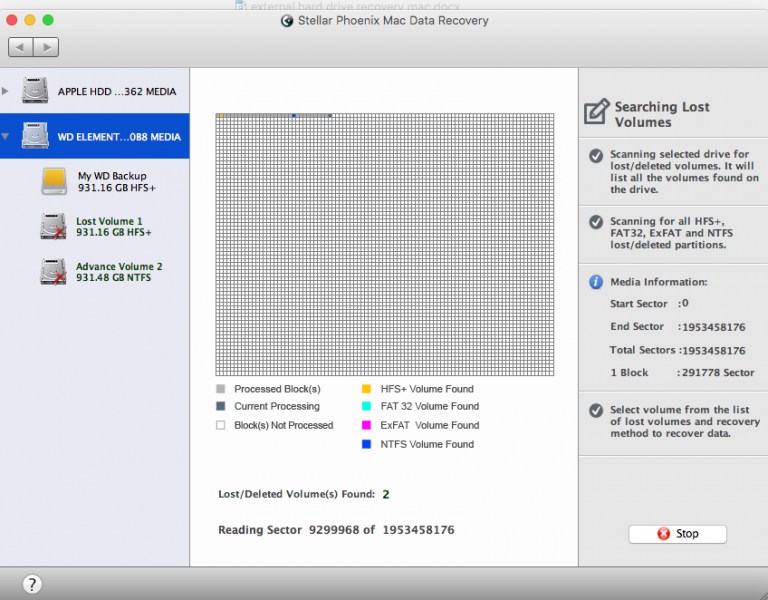
Task: Click the 1 Block 291778 Sector value
Action: (x=718, y=373)
